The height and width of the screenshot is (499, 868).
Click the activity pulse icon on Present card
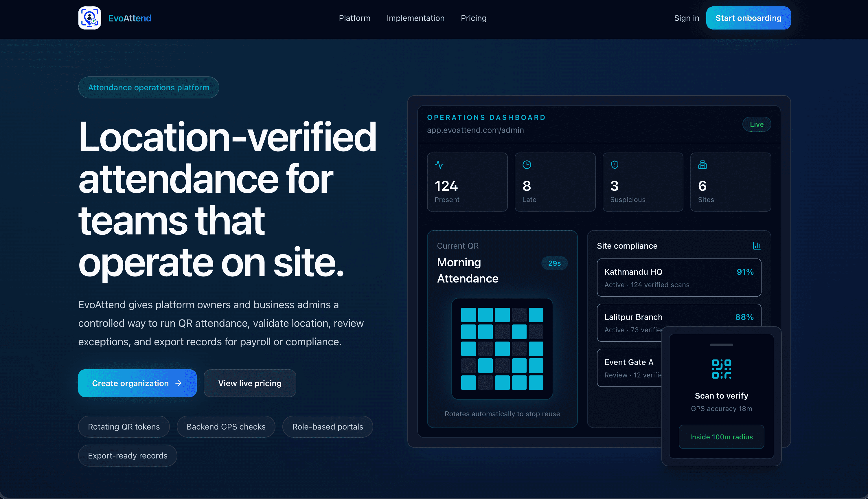pyautogui.click(x=439, y=165)
